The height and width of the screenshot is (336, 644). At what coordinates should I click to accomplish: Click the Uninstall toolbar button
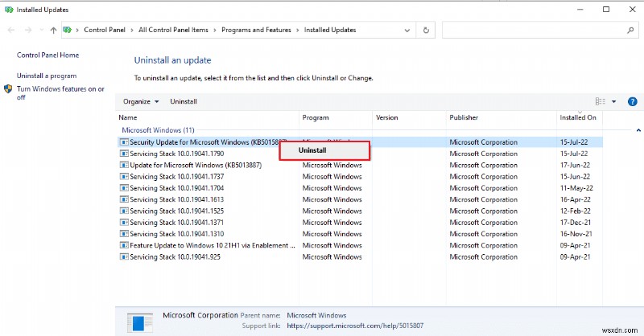[x=184, y=101]
